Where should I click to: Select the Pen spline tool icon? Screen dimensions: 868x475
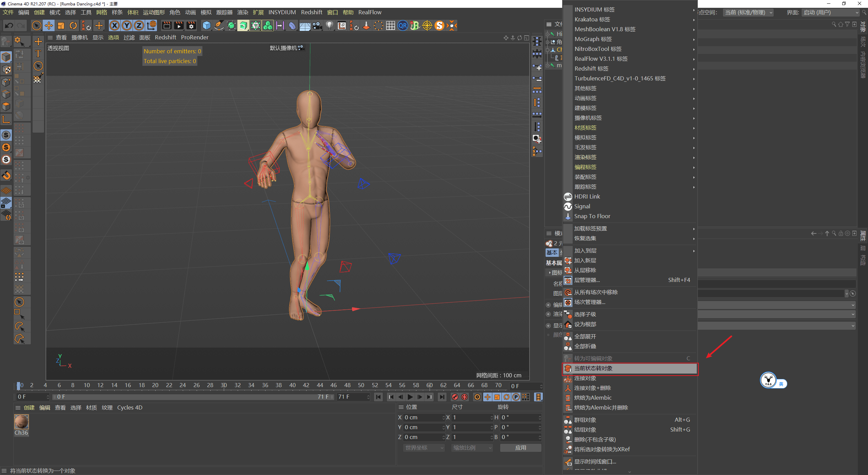tap(219, 25)
